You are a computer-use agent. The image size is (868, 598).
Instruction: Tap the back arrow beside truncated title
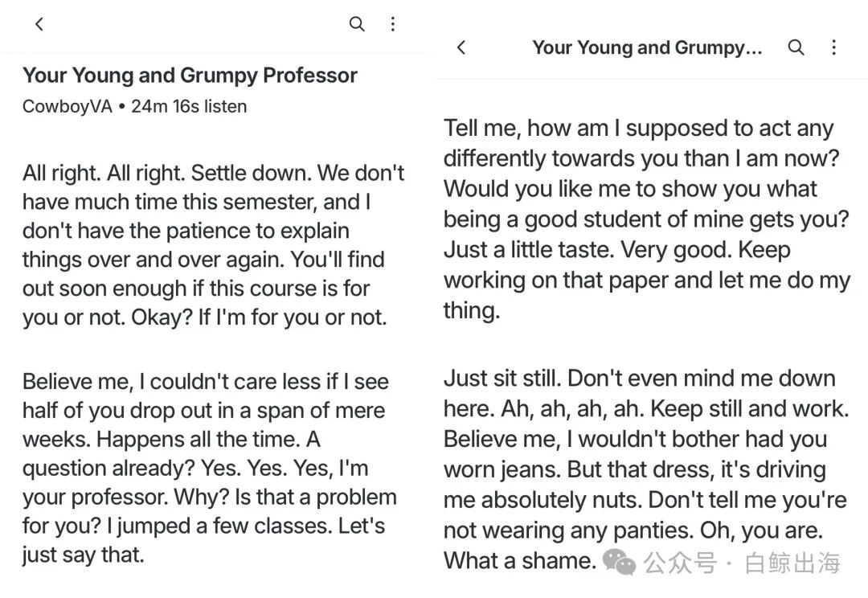[461, 47]
